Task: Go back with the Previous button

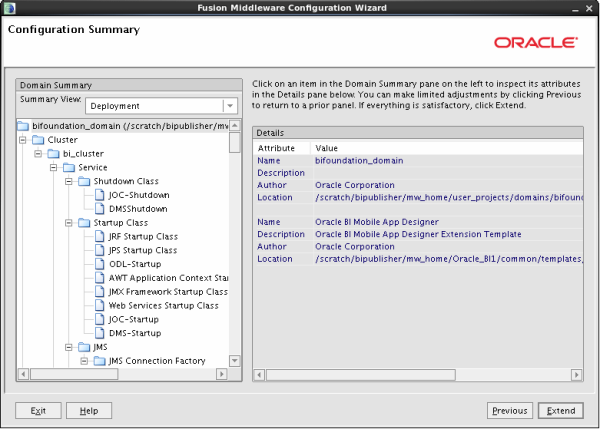Action: (x=509, y=411)
